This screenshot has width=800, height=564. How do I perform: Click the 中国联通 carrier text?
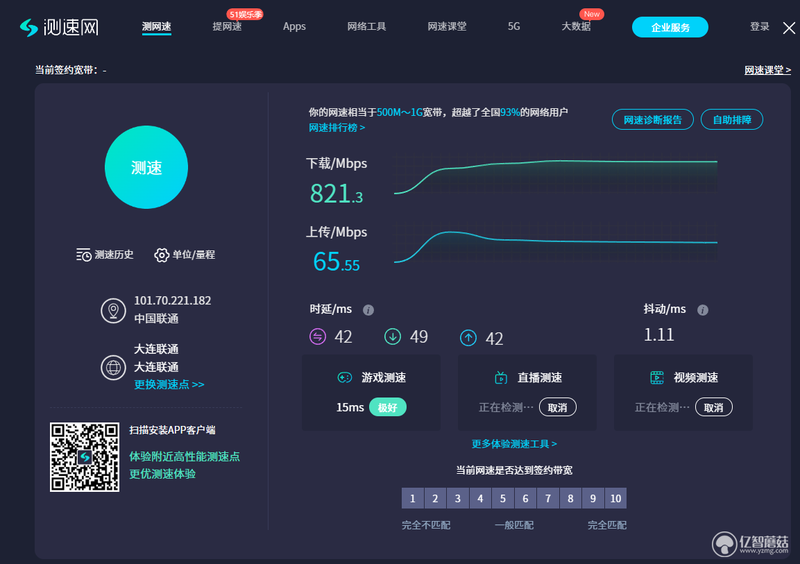(x=156, y=318)
